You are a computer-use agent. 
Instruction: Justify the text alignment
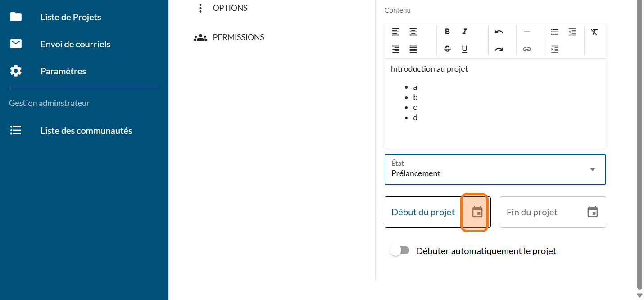coord(413,49)
